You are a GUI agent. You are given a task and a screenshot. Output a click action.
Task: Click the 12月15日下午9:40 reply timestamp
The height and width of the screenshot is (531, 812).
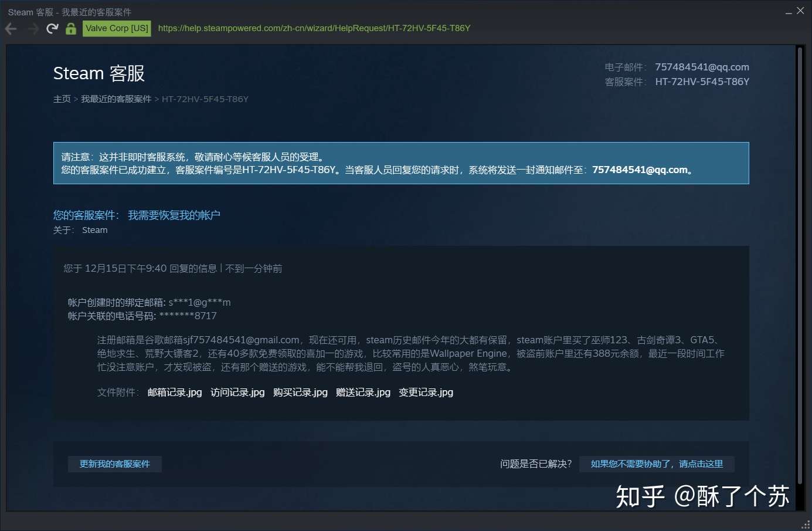click(x=126, y=269)
